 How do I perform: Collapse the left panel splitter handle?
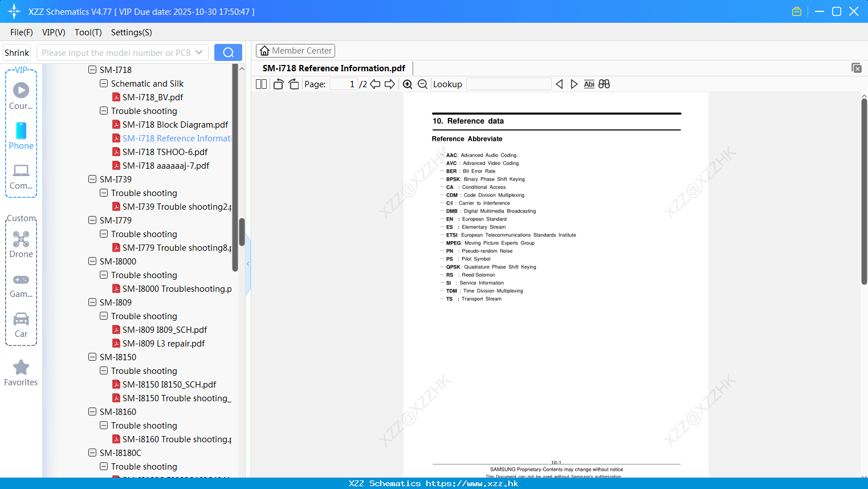[248, 264]
